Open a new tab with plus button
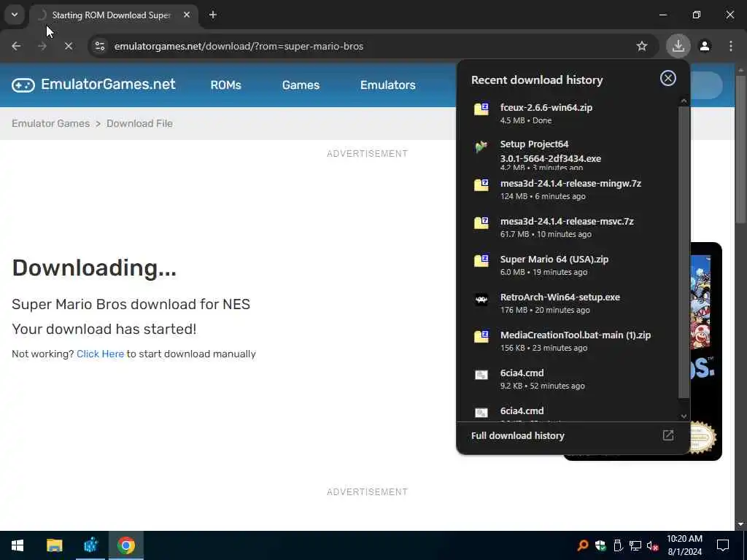Screen dimensions: 747x560 click(213, 15)
